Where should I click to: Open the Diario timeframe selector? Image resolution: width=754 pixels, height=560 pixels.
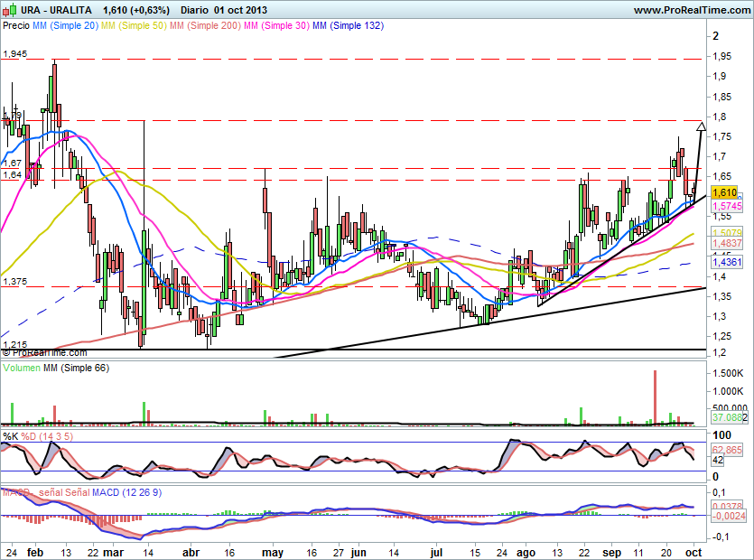pyautogui.click(x=196, y=10)
